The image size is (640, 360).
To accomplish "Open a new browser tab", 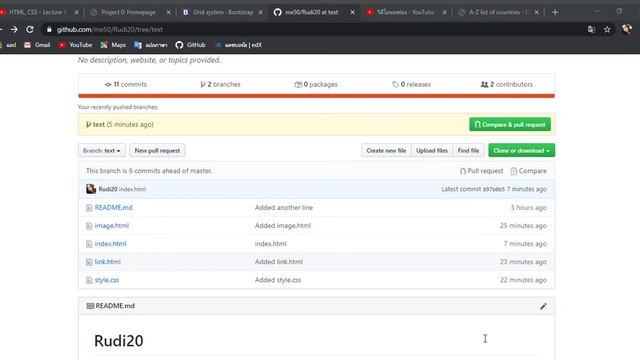I will (555, 12).
